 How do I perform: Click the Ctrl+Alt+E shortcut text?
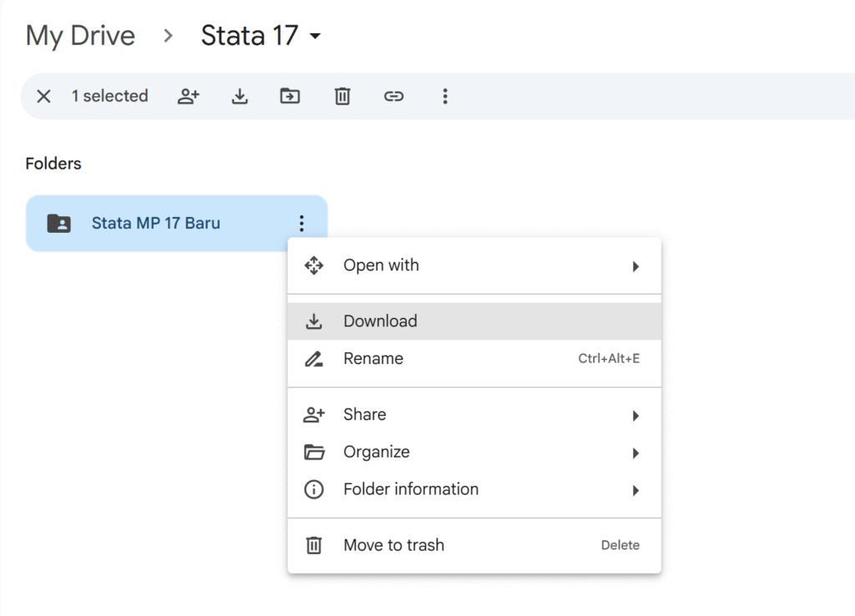[x=609, y=359]
